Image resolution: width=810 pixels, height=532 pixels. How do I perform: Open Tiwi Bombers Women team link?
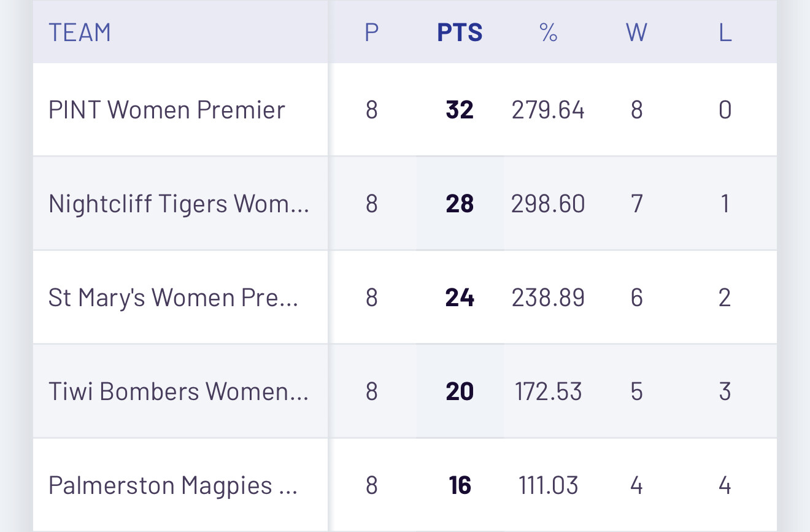point(178,391)
